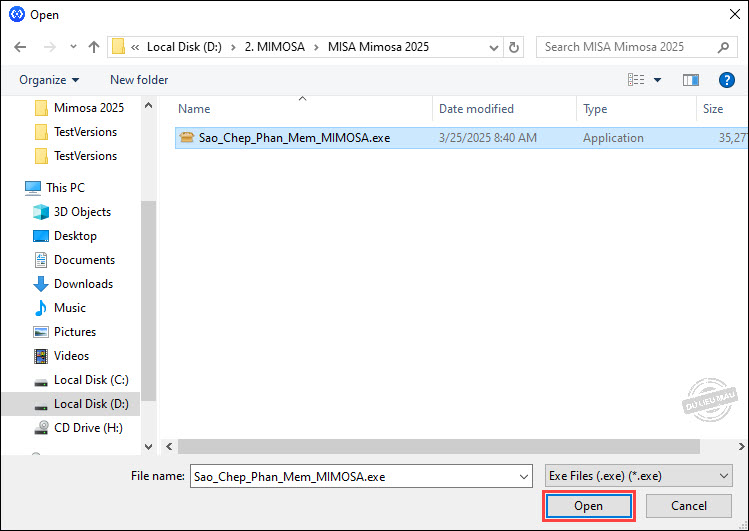This screenshot has height=531, width=749.
Task: Click the Sao_Chep_Phan_Mem_MIMOSA.exe file icon
Action: pyautogui.click(x=187, y=138)
